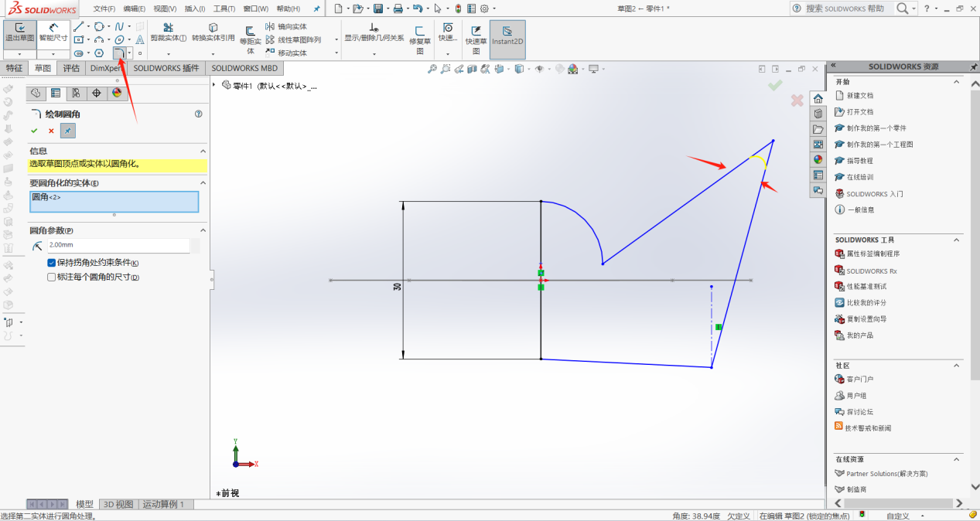Click Offset Entities (等距实体) tool
Viewport: 980px width, 521px height.
pos(250,40)
